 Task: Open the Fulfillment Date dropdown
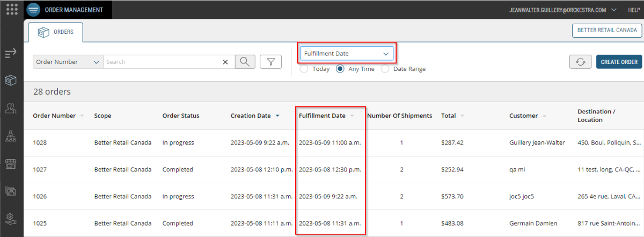click(347, 54)
